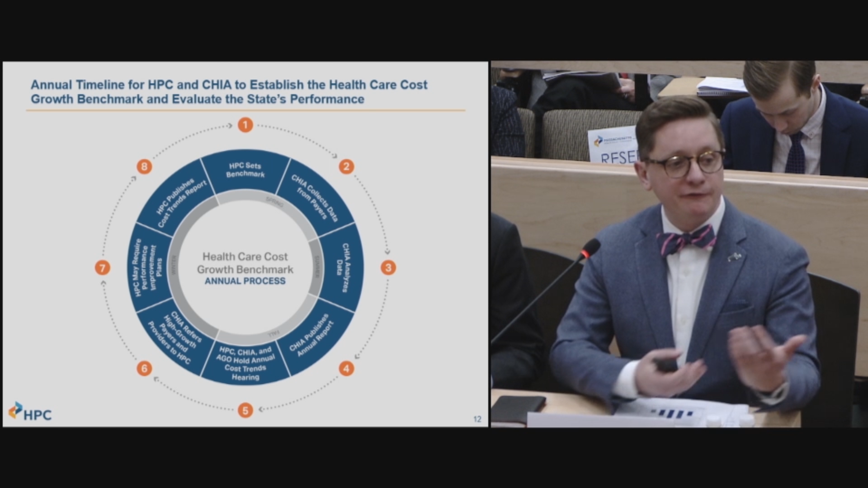Select 'CHIA Refers High-Growth Payers' segment
The height and width of the screenshot is (488, 868).
(x=175, y=338)
